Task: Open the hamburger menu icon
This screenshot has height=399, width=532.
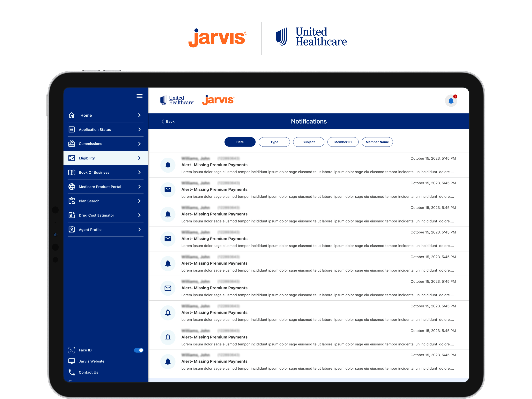Action: (x=139, y=96)
